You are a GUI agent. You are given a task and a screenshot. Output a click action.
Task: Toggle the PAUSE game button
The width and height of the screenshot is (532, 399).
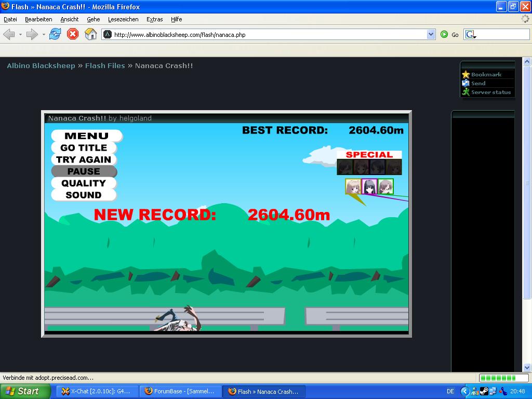pyautogui.click(x=84, y=171)
